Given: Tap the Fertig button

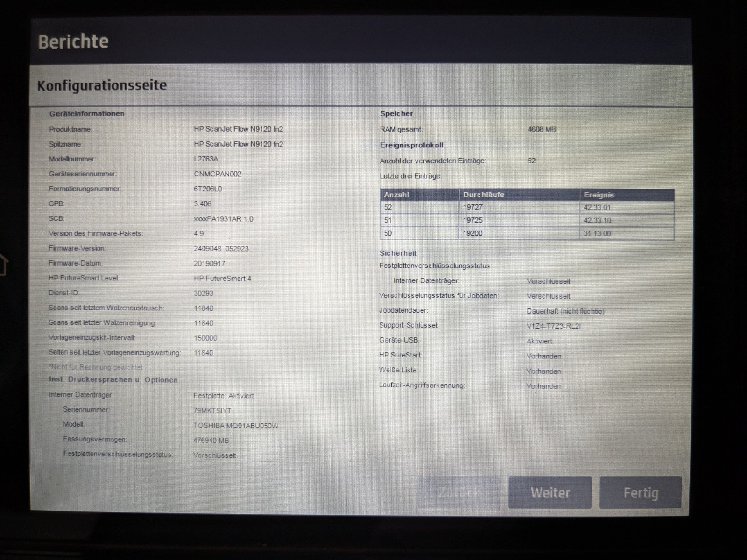Looking at the screenshot, I should pos(641,492).
